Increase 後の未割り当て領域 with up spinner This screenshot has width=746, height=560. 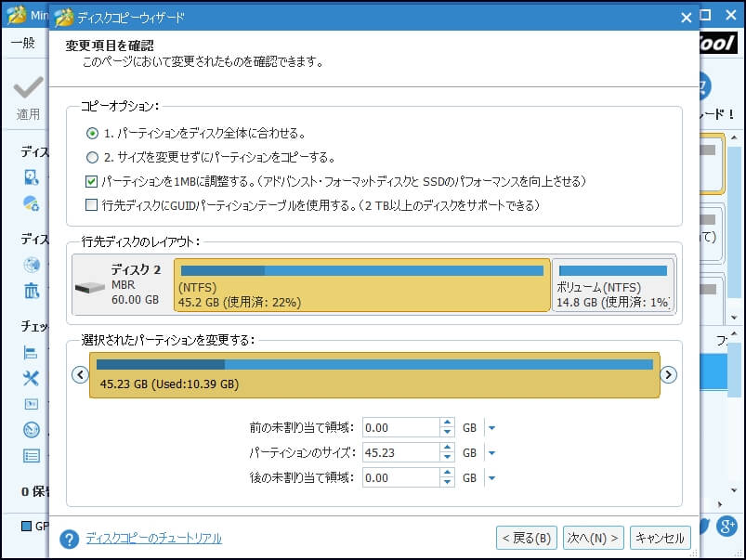coord(447,473)
